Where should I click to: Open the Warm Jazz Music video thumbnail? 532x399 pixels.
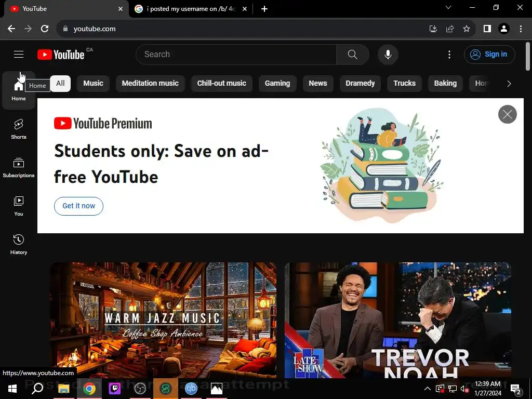tap(163, 320)
